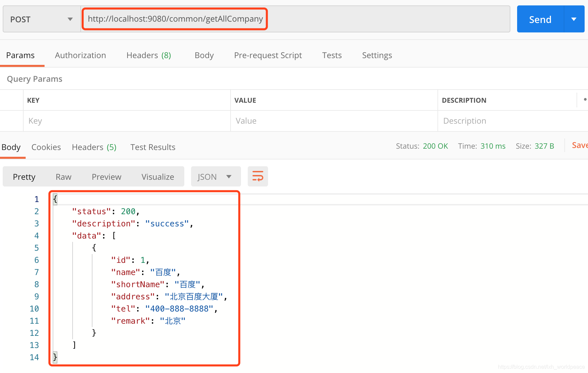This screenshot has width=588, height=373.
Task: Open the JSON format dropdown
Action: tap(216, 176)
